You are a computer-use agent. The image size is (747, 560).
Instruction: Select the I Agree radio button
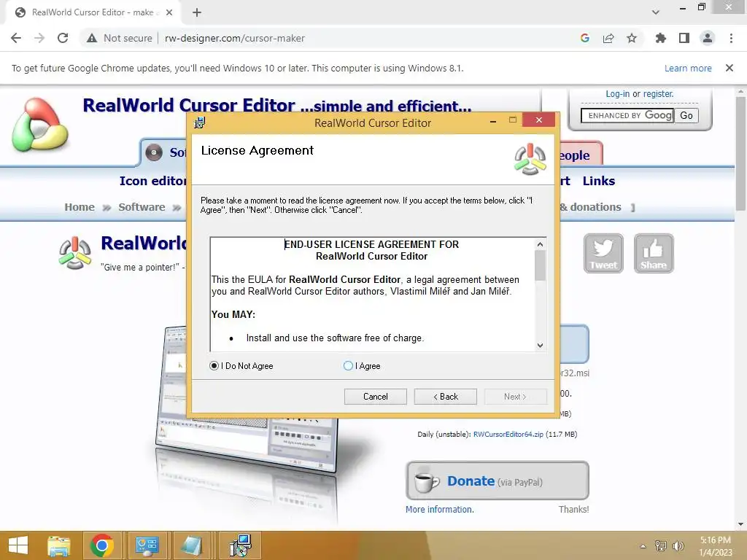click(x=348, y=366)
